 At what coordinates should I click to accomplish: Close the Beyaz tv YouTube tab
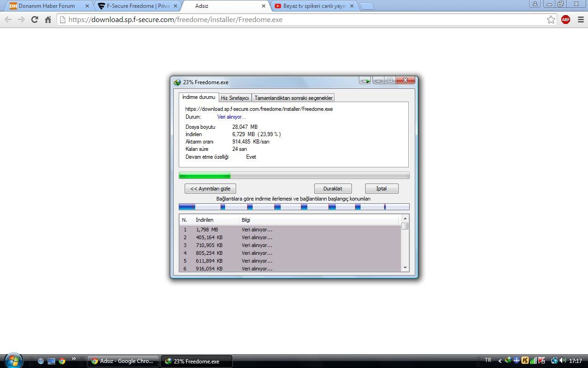pyautogui.click(x=352, y=6)
